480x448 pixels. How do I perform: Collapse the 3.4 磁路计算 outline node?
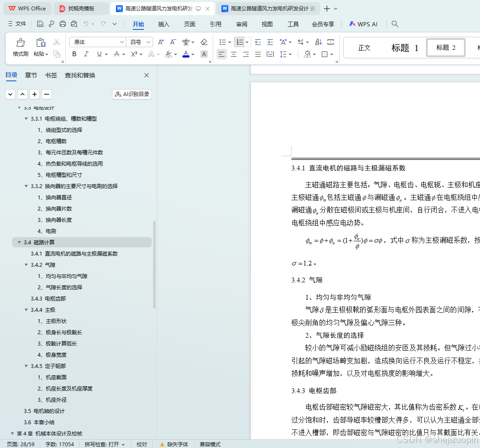(x=19, y=242)
